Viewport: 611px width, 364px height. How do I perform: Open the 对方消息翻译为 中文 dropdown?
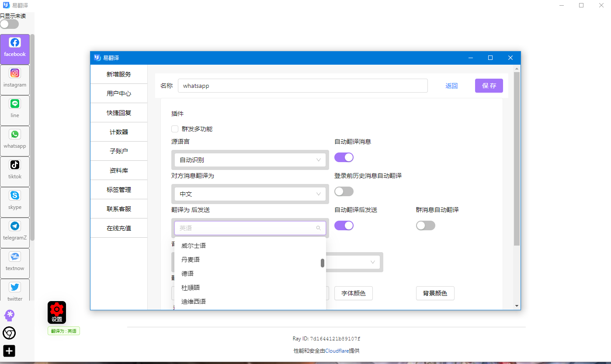pos(250,194)
